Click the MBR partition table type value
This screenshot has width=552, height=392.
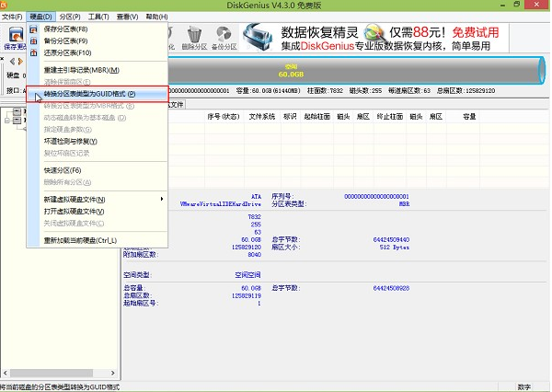pos(405,204)
